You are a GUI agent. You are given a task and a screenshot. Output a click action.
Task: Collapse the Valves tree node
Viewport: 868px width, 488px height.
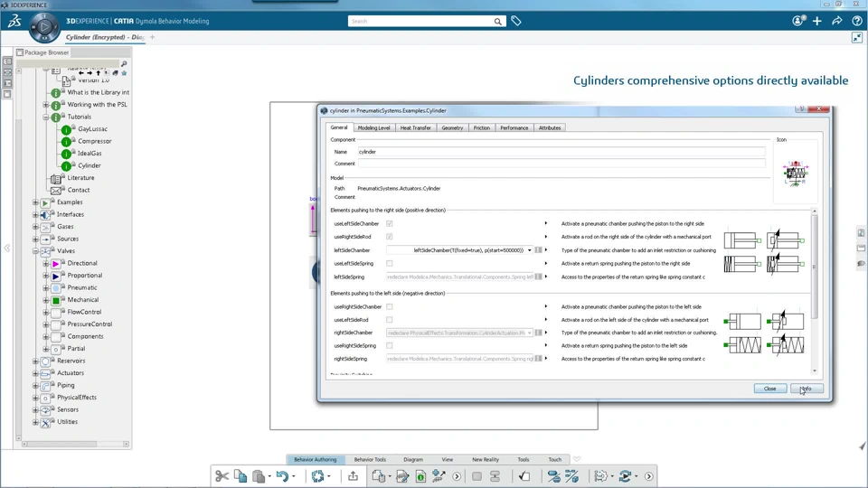click(35, 251)
